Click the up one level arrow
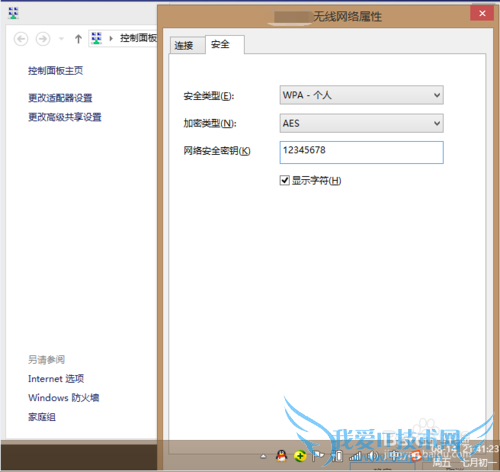 tap(78, 39)
